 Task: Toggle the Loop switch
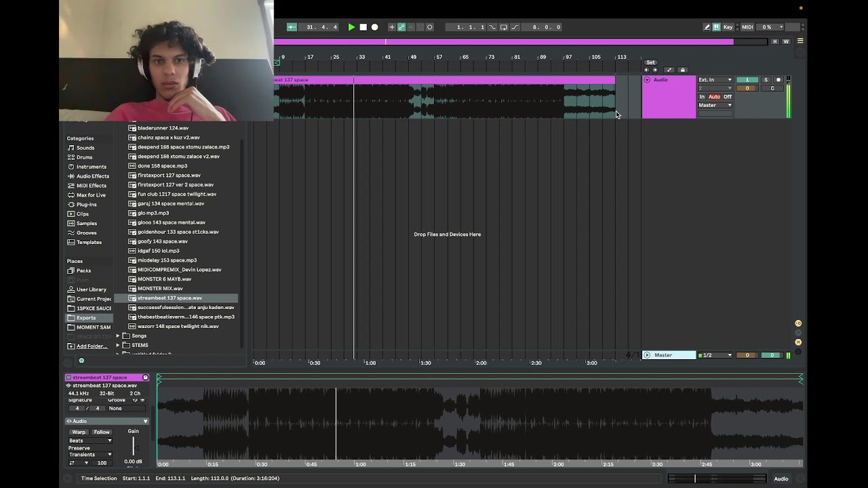(x=503, y=27)
